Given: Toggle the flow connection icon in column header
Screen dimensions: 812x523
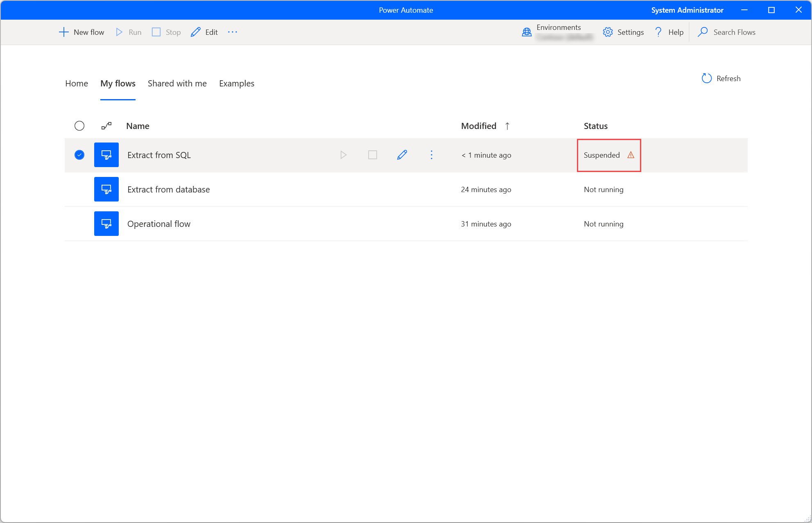Looking at the screenshot, I should (106, 126).
